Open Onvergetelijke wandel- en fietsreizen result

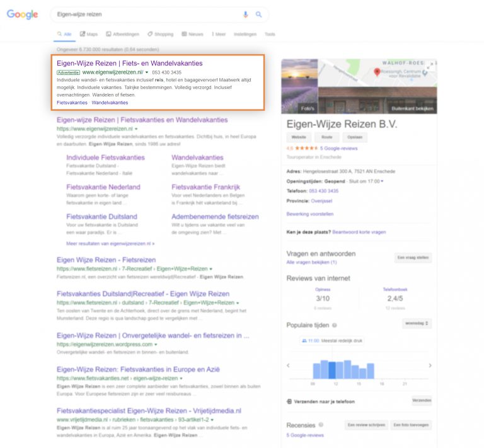pyautogui.click(x=153, y=336)
